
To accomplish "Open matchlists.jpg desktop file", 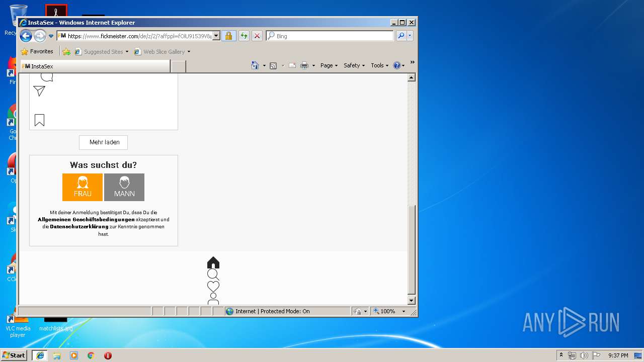I will tap(56, 323).
